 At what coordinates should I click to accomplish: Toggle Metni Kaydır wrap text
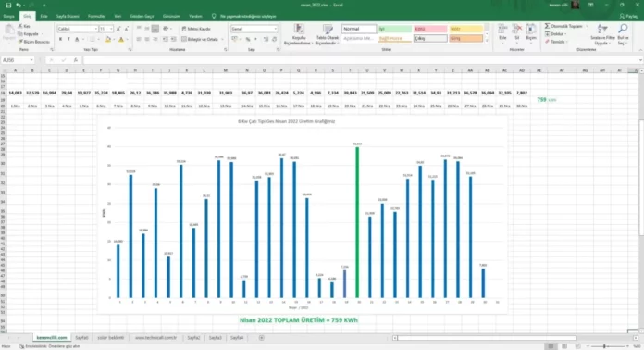[x=196, y=29]
